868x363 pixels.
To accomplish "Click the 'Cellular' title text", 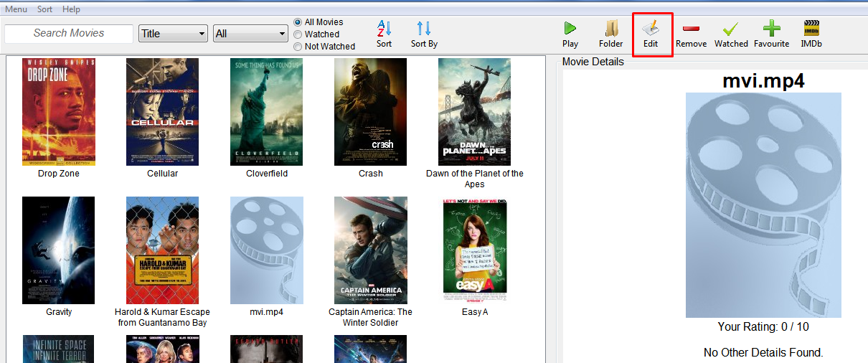I will (x=163, y=174).
